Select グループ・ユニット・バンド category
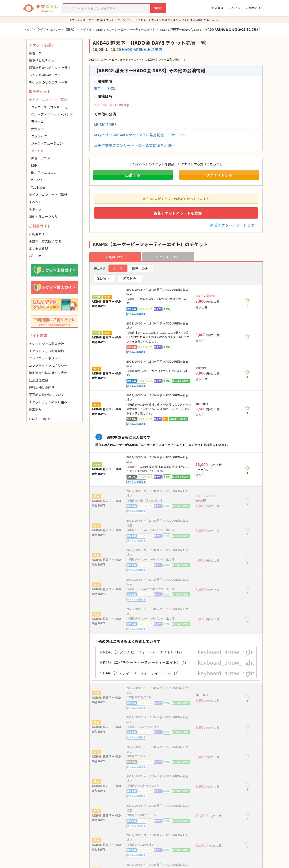The height and width of the screenshot is (868, 289). coord(52,114)
